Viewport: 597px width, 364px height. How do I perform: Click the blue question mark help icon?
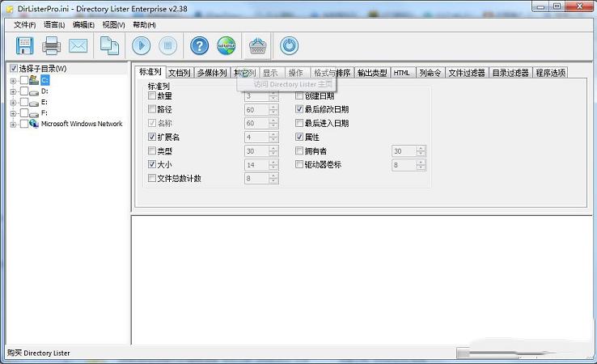tap(199, 46)
